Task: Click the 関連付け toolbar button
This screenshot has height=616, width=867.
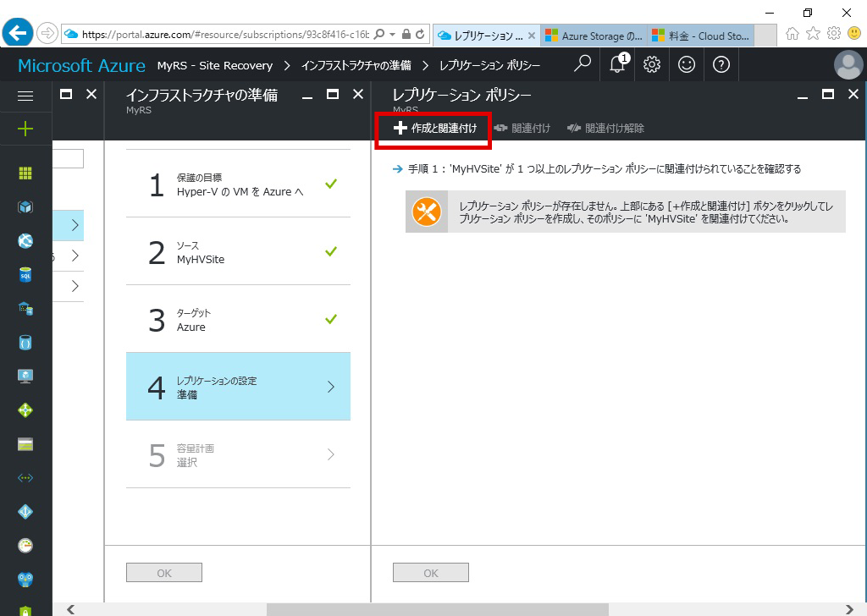Action: coord(522,128)
